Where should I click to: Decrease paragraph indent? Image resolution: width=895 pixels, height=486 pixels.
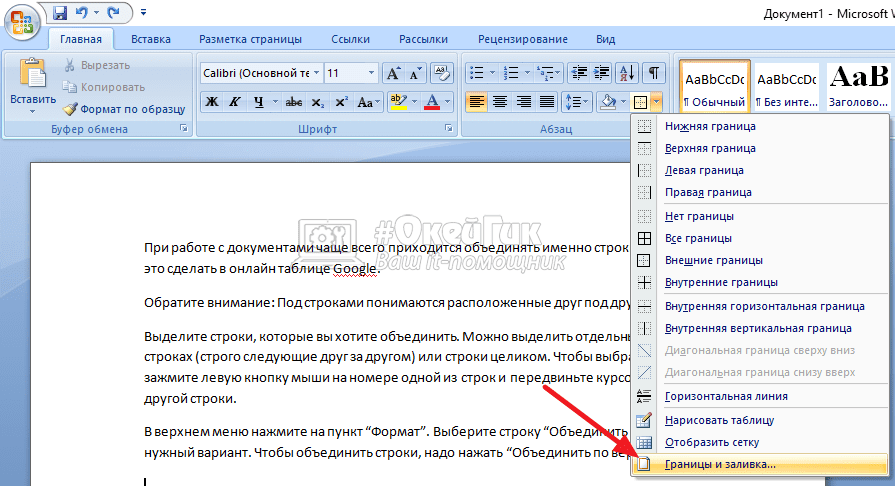click(579, 73)
